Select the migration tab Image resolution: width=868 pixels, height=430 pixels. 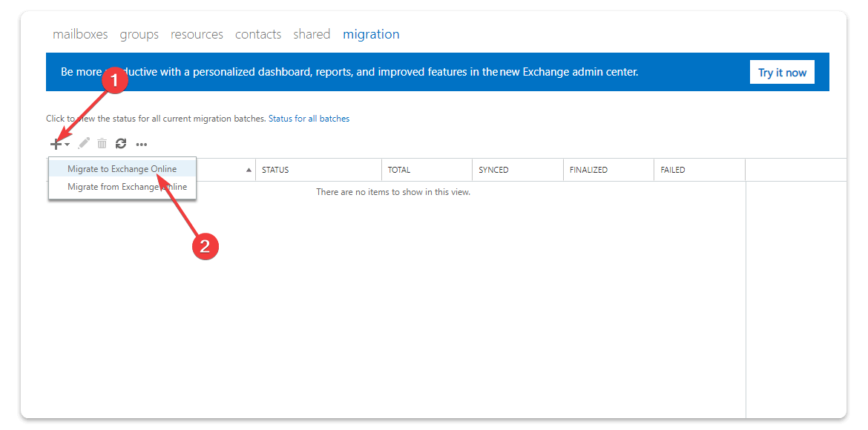tap(371, 34)
